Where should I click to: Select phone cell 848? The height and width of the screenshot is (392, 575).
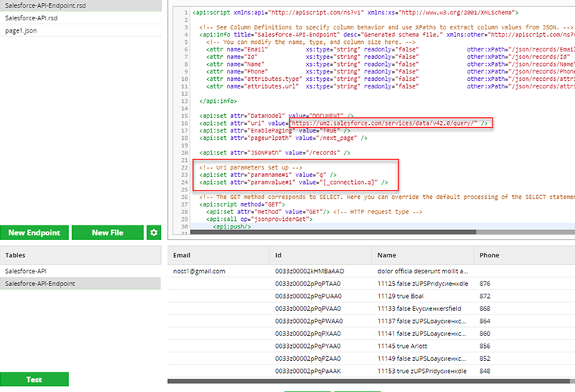tap(485, 371)
